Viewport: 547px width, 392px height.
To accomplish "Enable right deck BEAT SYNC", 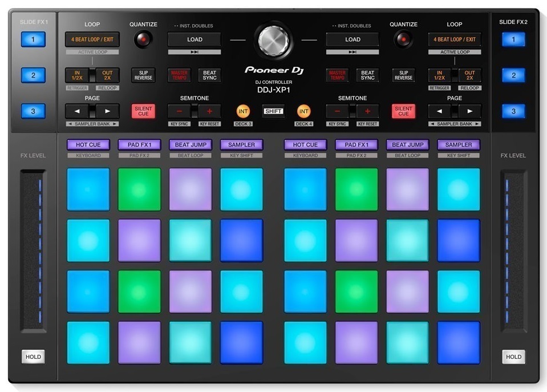I will 368,75.
